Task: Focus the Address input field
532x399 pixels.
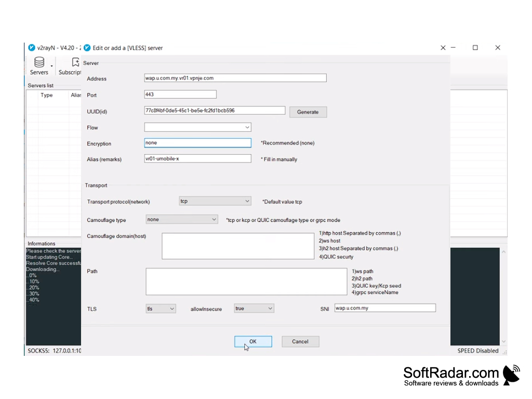Action: pyautogui.click(x=235, y=78)
